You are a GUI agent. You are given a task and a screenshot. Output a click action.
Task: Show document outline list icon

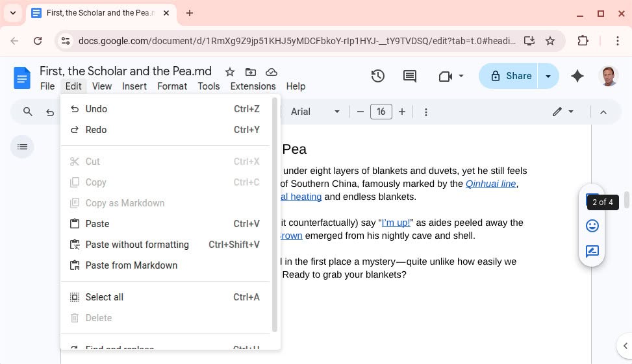click(22, 147)
